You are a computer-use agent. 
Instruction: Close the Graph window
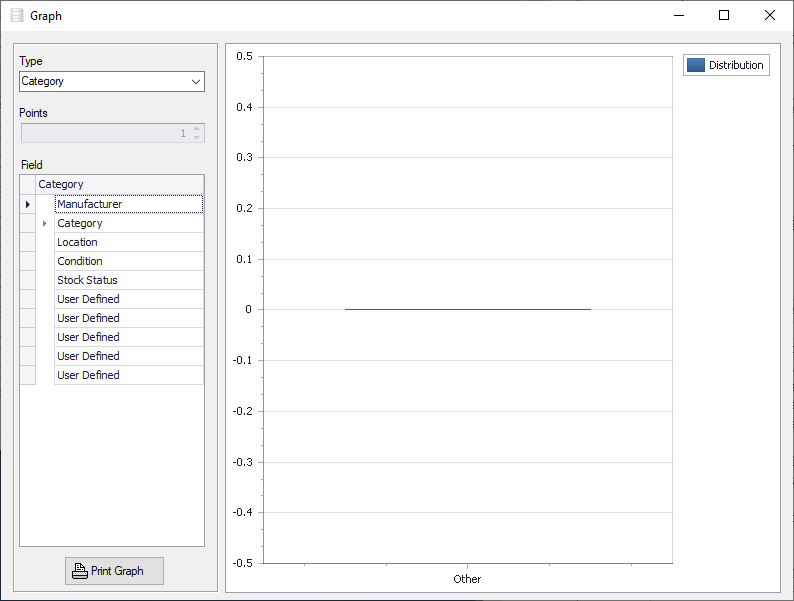(770, 16)
